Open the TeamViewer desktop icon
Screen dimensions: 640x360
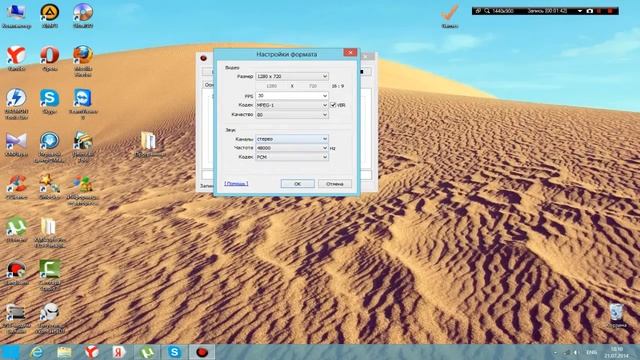coord(83,104)
